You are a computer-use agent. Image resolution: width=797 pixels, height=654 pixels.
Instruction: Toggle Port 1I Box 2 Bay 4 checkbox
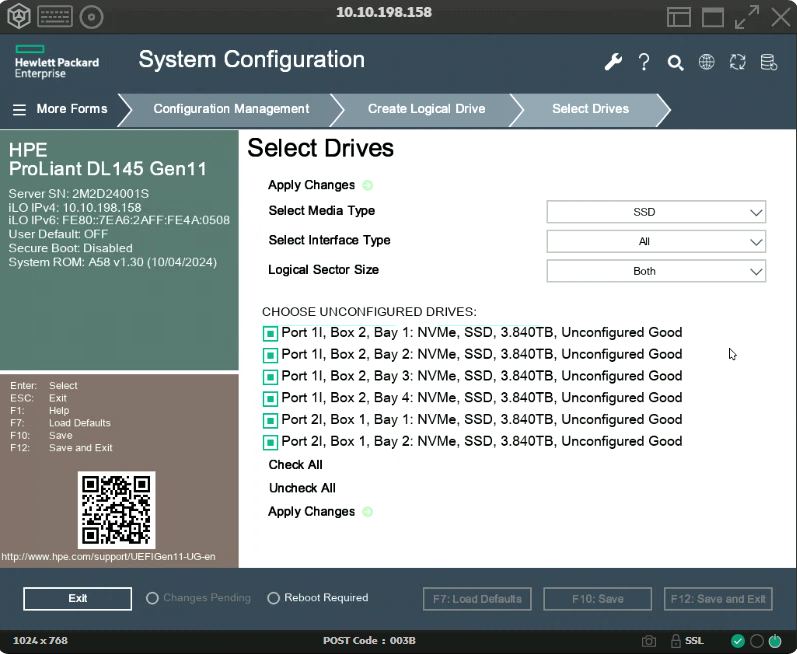coord(270,399)
